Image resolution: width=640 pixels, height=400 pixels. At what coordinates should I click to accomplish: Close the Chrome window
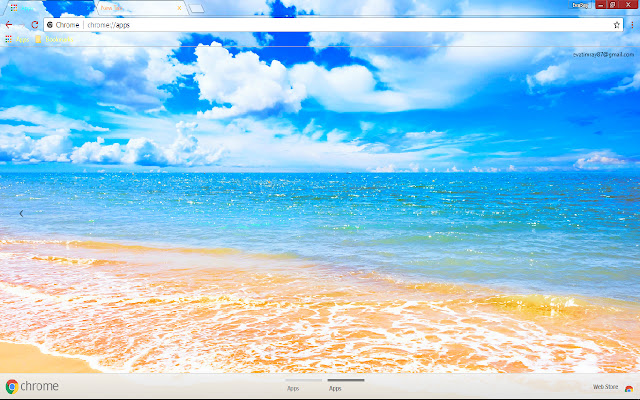tap(629, 5)
